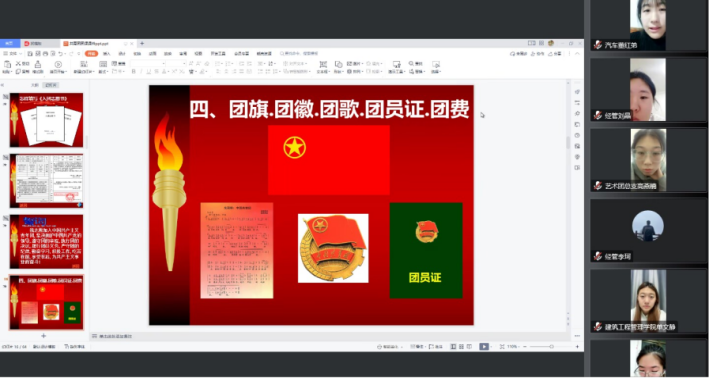Switch to Reading view in status bar
The width and height of the screenshot is (709, 378).
click(x=469, y=347)
